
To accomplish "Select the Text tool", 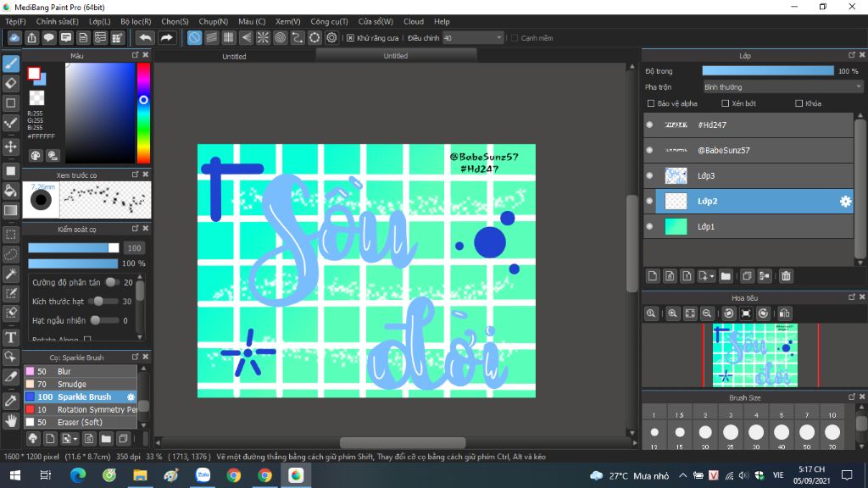I will 10,337.
